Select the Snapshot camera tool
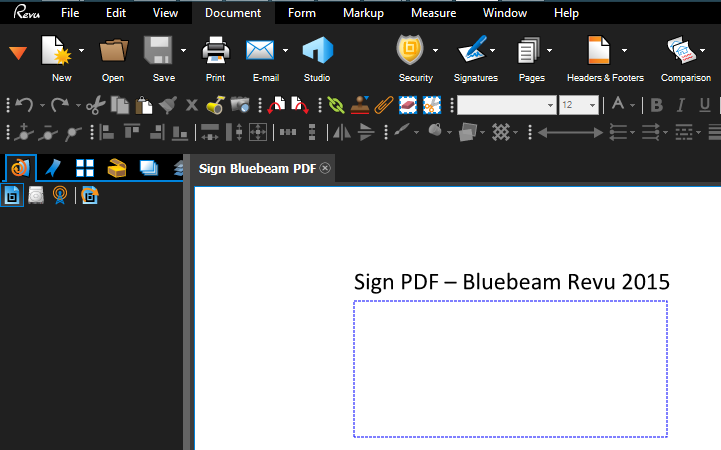 pos(240,105)
